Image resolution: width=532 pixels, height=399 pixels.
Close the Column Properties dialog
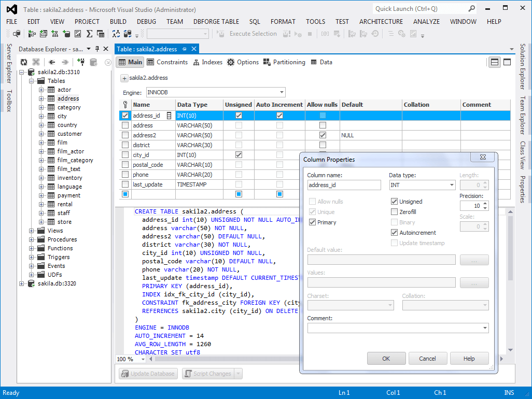[483, 157]
